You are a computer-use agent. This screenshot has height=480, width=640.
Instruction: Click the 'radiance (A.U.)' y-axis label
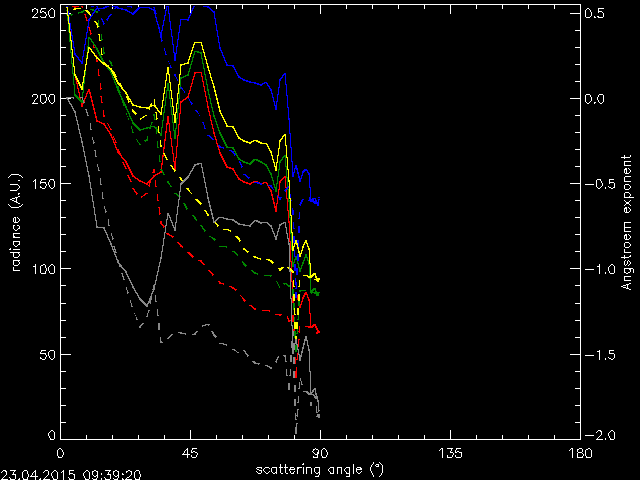click(16, 222)
